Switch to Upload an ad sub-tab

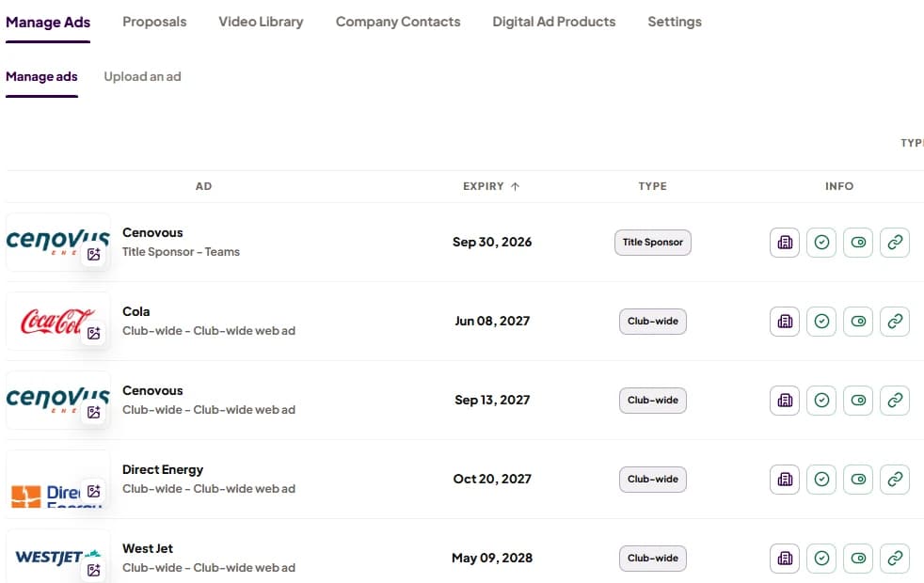point(143,76)
